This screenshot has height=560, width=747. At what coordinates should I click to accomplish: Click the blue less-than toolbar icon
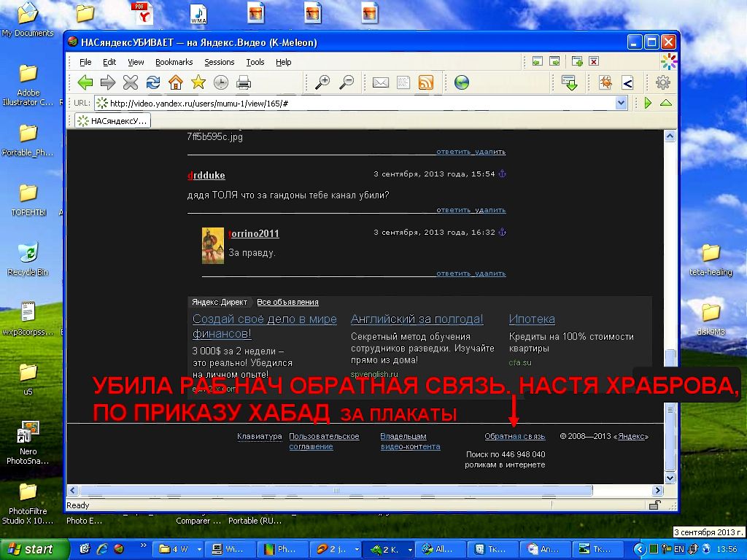coord(627,82)
